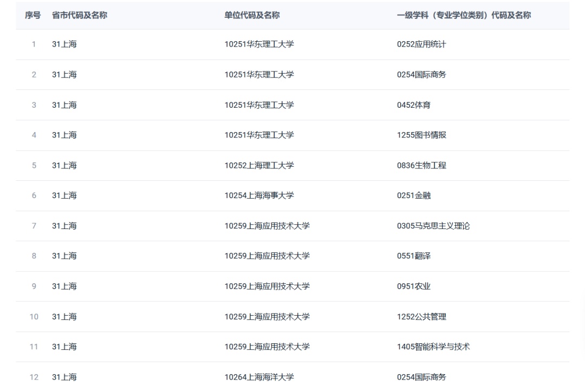
Task: Select 1405智能科学与技术 cell
Action: point(433,347)
